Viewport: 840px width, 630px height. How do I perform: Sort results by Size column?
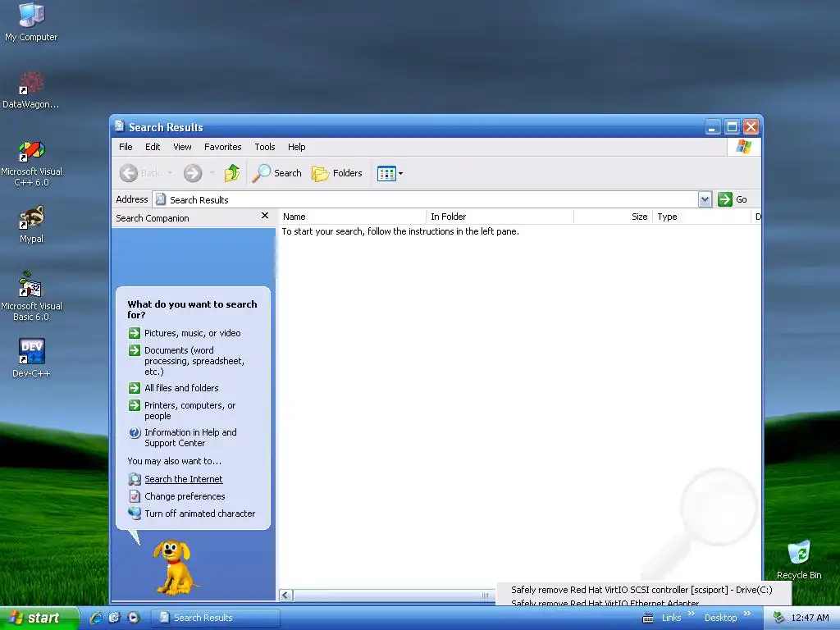point(613,217)
